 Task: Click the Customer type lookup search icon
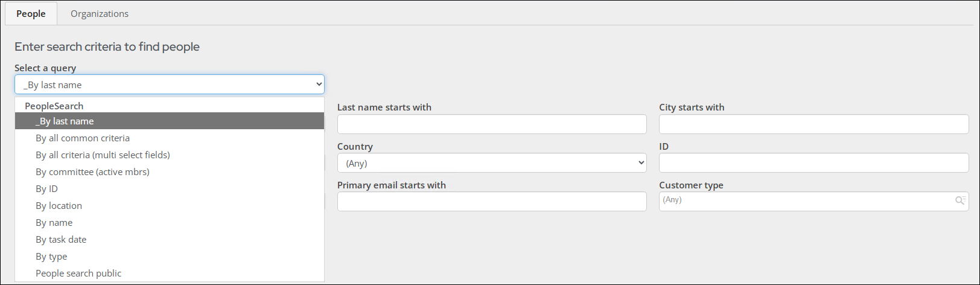point(959,200)
